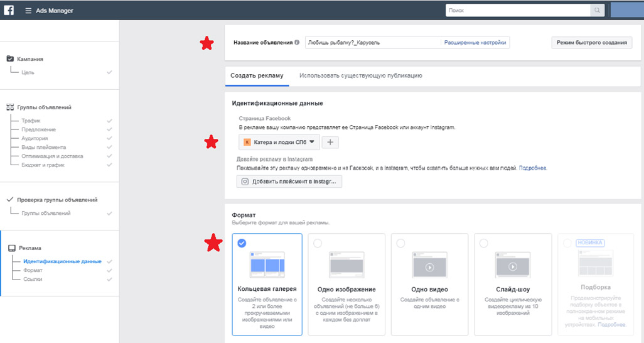
Task: Click the Проверка группы объявлений heading
Action: [57, 200]
